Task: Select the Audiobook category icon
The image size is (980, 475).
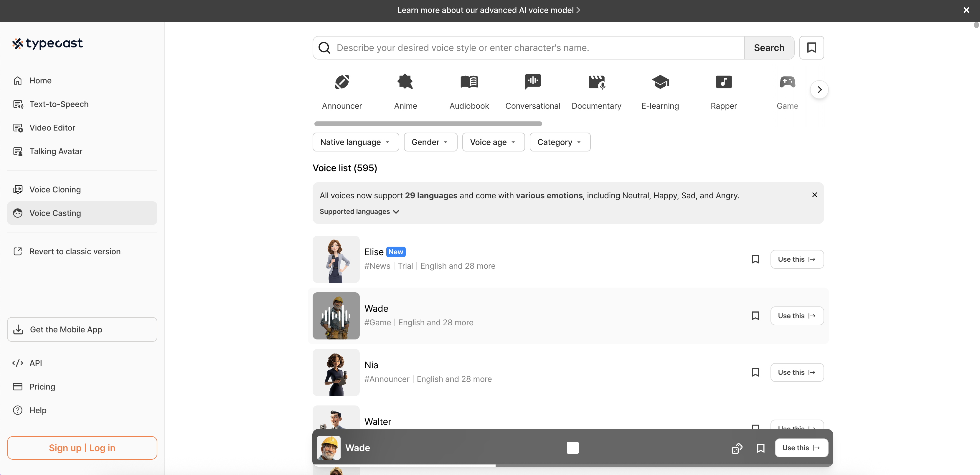Action: pos(469,82)
